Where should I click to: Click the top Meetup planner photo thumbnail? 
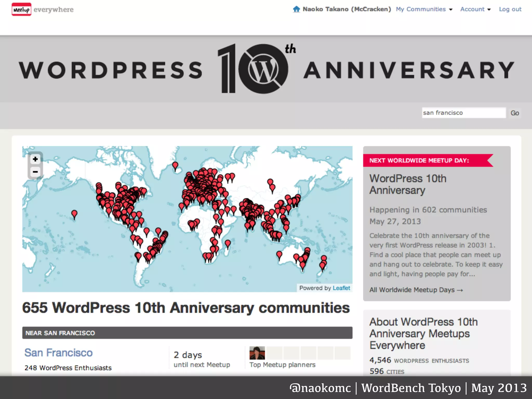[257, 353]
